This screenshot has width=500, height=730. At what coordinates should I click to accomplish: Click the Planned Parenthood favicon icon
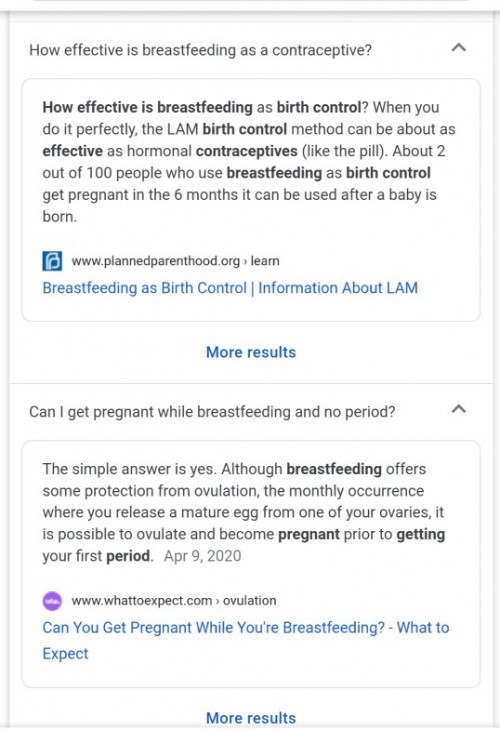pos(52,261)
